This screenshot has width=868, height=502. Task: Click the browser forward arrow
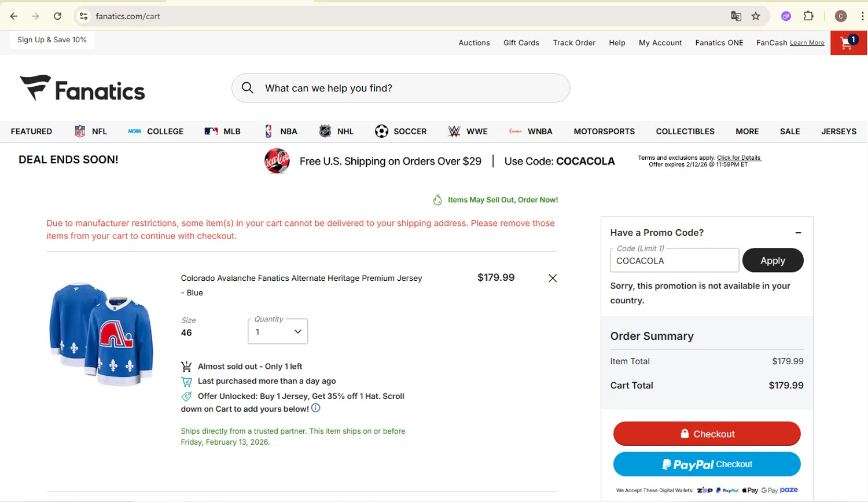pos(35,16)
